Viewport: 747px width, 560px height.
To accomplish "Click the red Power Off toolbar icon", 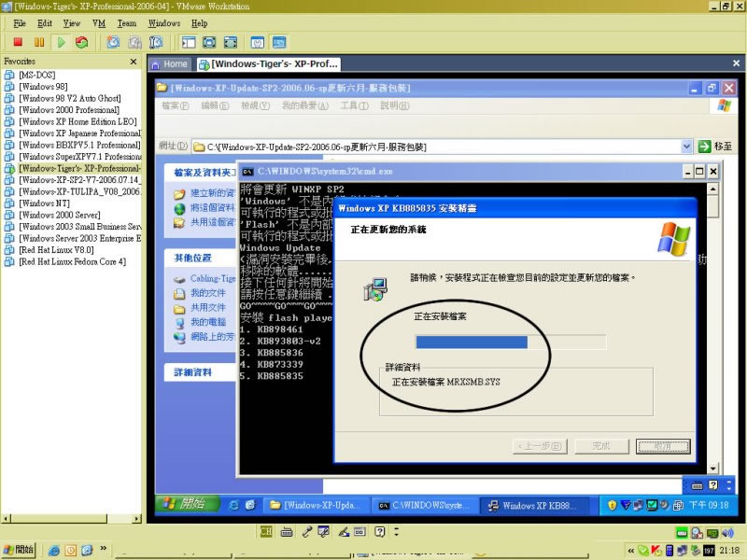I will point(18,42).
